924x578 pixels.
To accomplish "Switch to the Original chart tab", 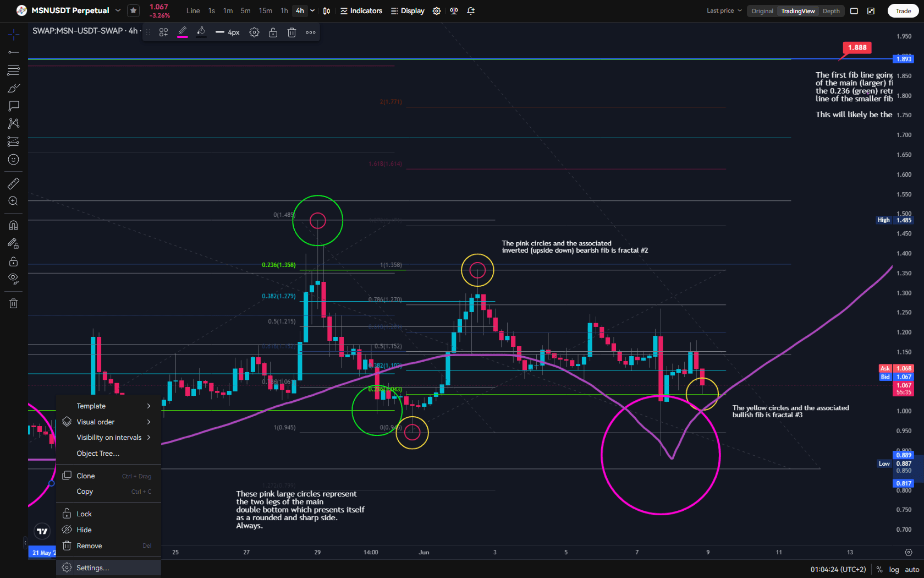I will point(762,11).
